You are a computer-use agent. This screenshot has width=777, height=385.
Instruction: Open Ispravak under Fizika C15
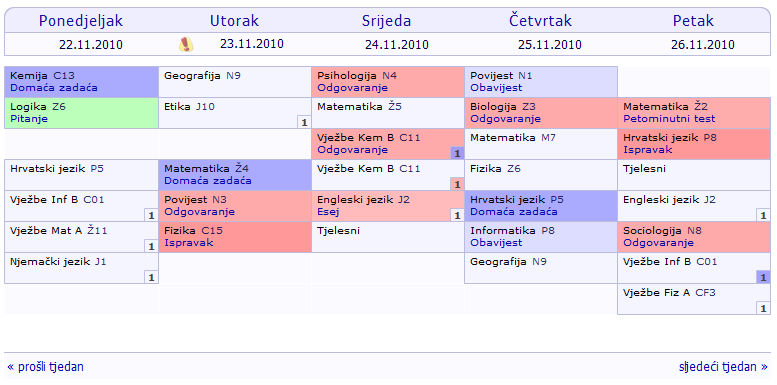click(188, 243)
